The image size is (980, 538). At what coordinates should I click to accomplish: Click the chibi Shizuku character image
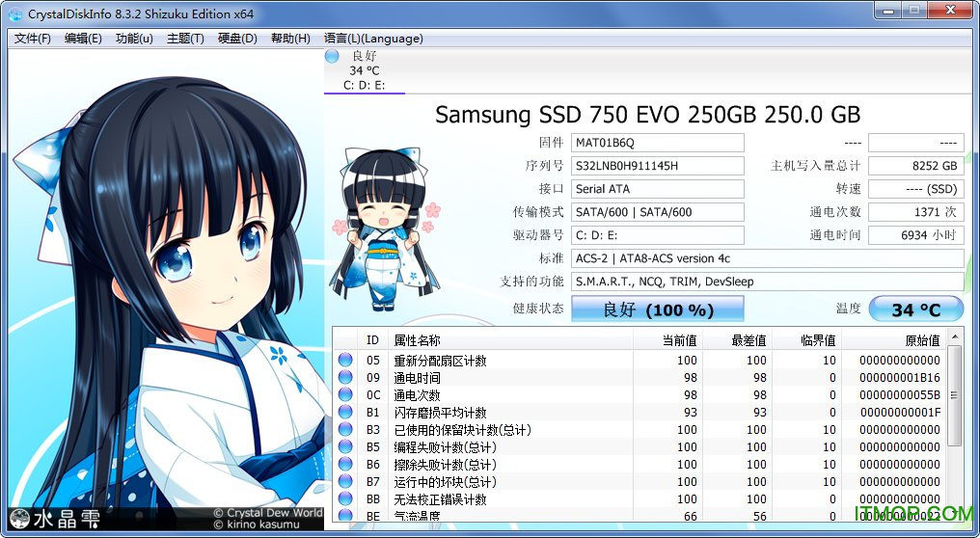coord(386,229)
